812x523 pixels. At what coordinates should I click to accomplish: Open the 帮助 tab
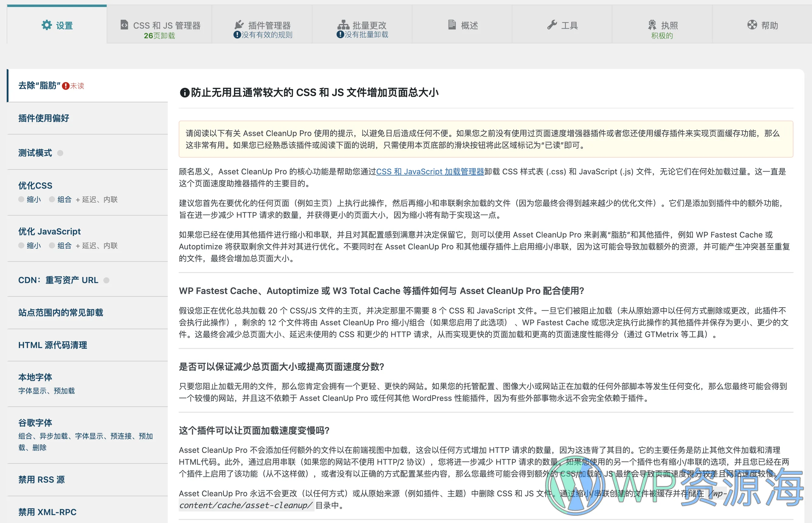point(762,25)
